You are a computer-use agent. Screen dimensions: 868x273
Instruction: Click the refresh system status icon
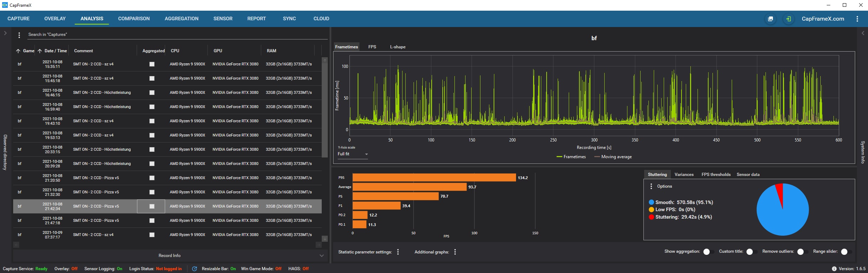point(194,269)
